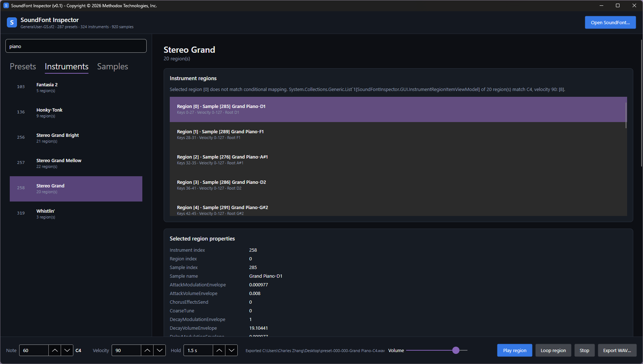Increase the Hold duration with up arrow
Viewport: 643px width, 364px height.
pos(219,350)
